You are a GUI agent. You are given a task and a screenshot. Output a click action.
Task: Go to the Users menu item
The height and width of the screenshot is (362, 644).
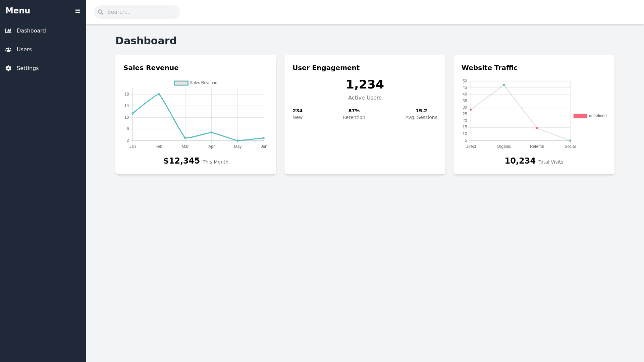24,50
